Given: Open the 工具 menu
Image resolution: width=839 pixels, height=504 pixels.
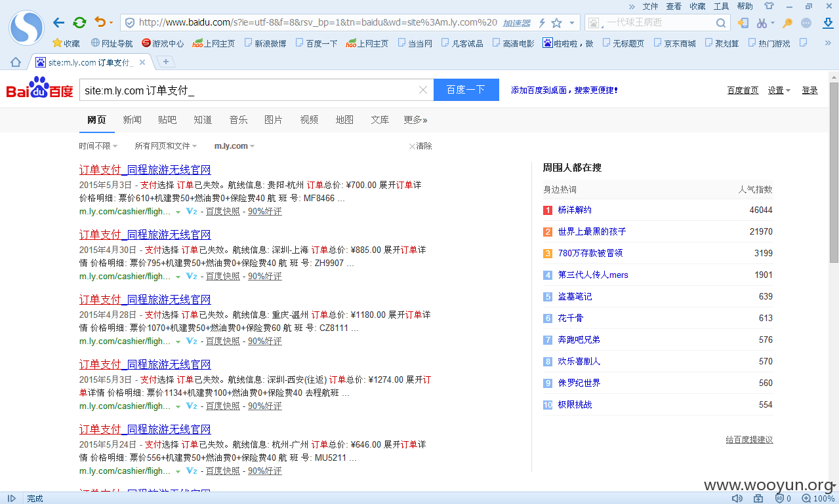Looking at the screenshot, I should click(721, 6).
